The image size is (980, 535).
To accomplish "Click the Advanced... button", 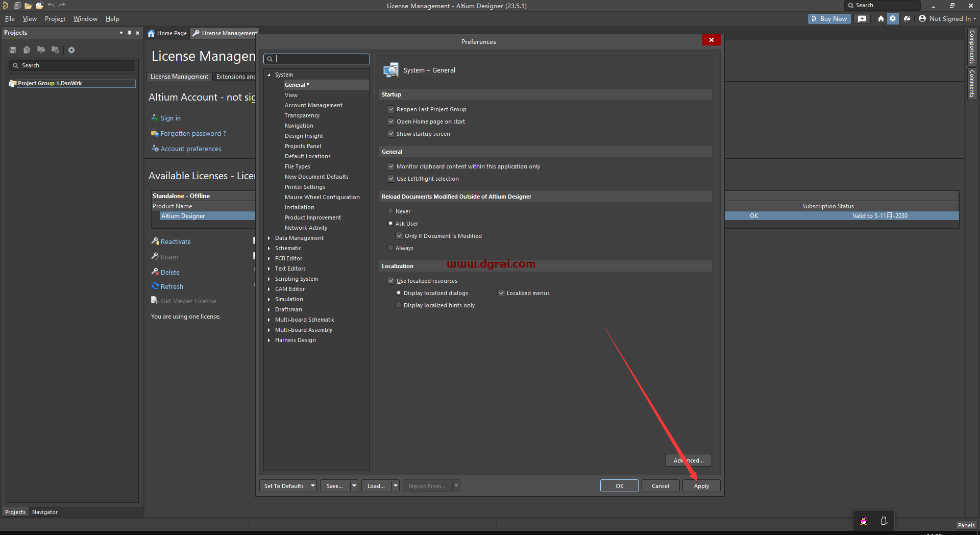I will tap(689, 460).
